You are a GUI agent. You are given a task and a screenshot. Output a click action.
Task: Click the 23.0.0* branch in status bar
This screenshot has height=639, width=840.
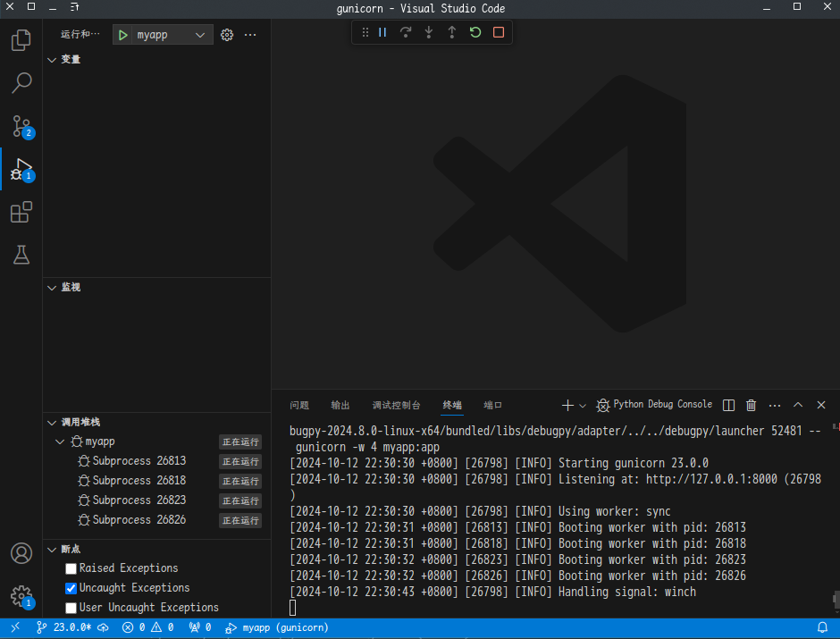click(65, 627)
